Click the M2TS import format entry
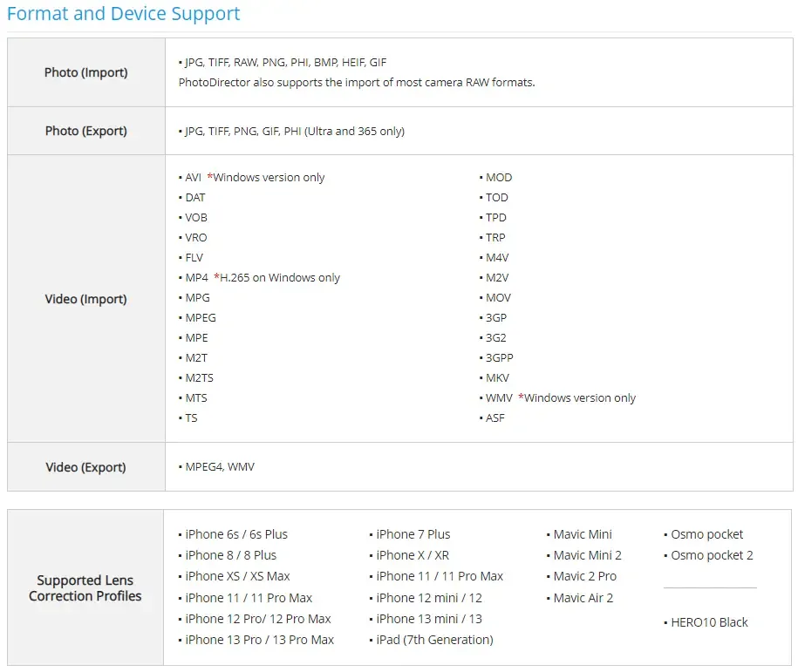Viewport: 798px width, 672px height. (199, 378)
